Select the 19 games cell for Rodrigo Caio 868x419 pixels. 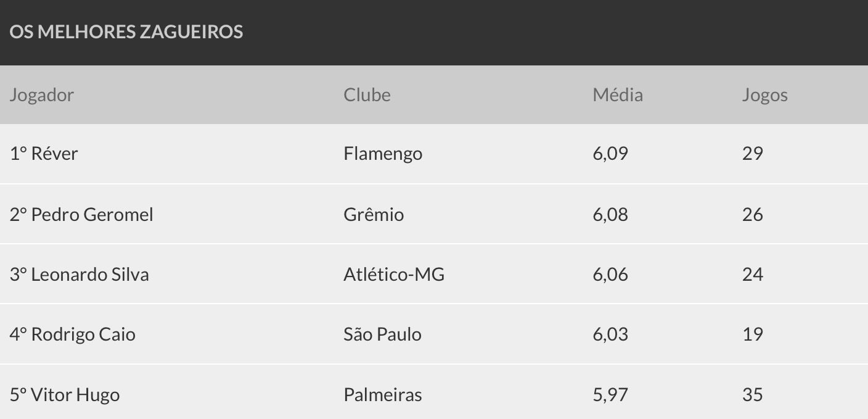[x=753, y=334]
